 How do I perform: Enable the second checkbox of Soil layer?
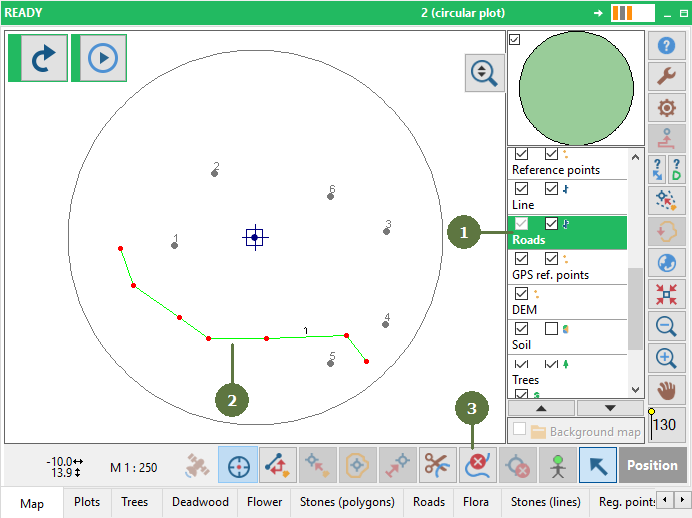coord(551,329)
